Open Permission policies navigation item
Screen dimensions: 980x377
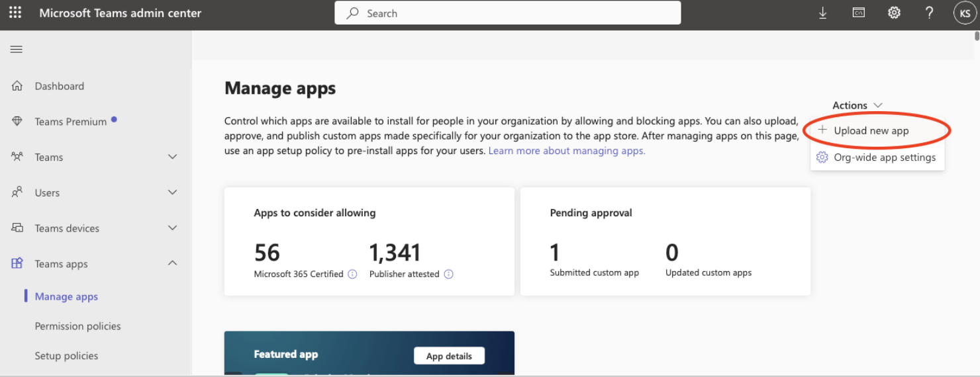(78, 326)
